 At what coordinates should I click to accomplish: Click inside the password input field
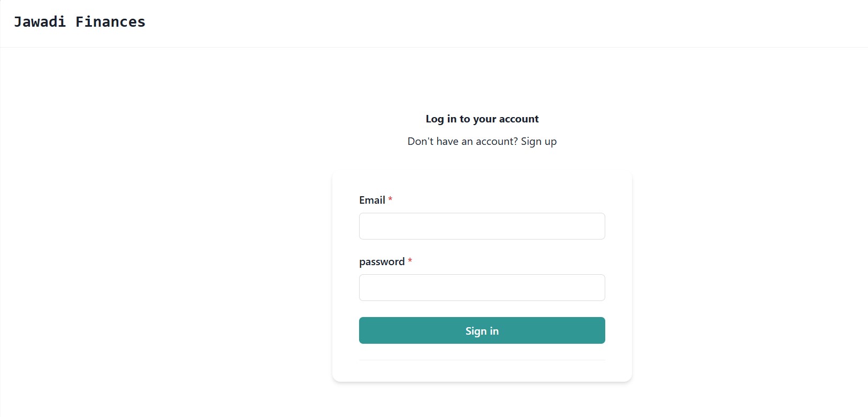[481, 287]
